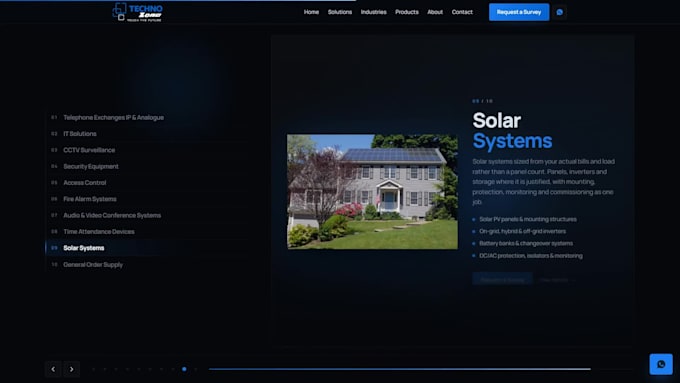Select the highlighted Solar Systems item
Viewport: 680px width, 383px height.
(x=147, y=248)
